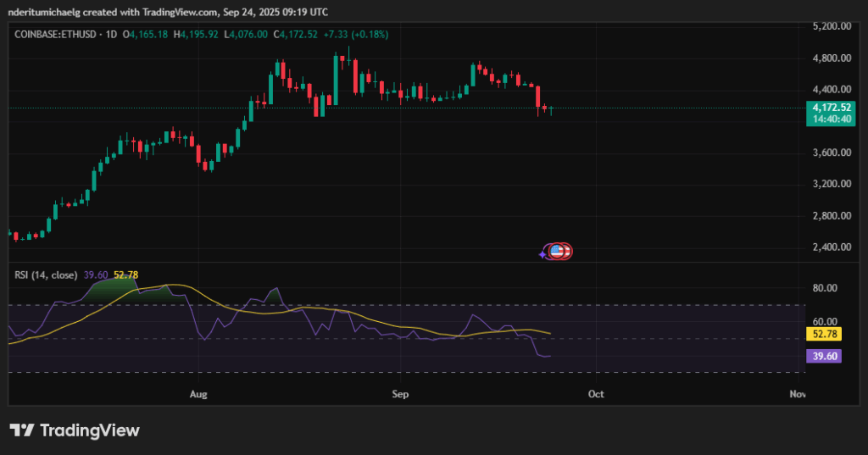Click the TradingView logo at the bottom
Viewport: 868px width, 455px height.
point(75,430)
